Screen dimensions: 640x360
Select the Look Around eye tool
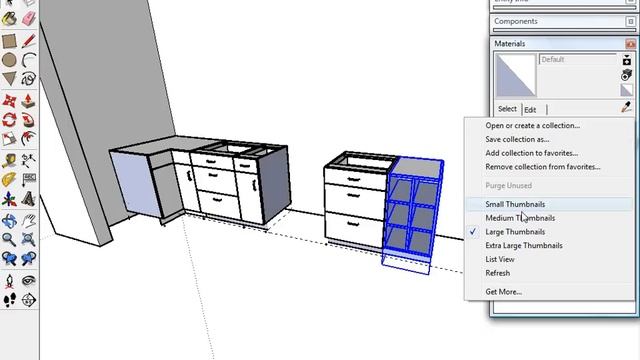tap(28, 281)
